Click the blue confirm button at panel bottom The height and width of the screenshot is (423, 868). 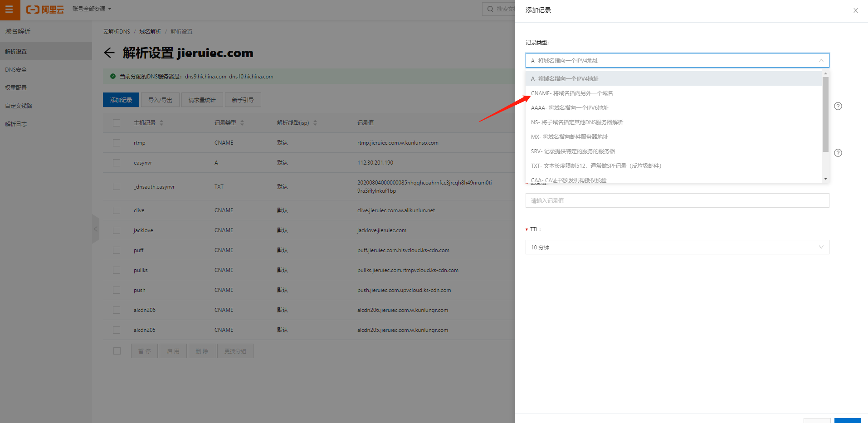(x=848, y=420)
